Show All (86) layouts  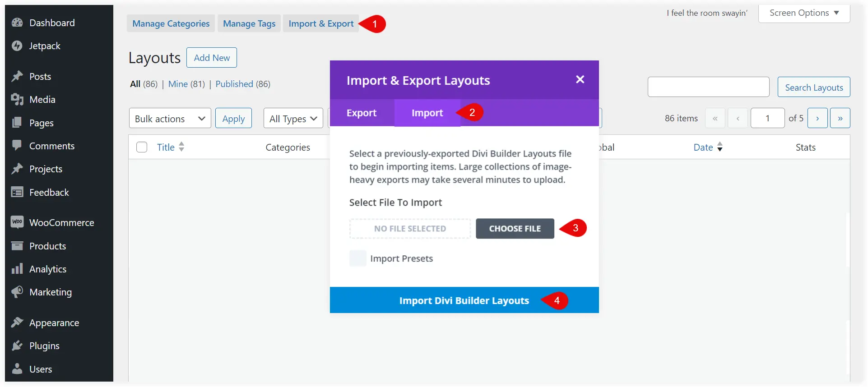pyautogui.click(x=144, y=84)
